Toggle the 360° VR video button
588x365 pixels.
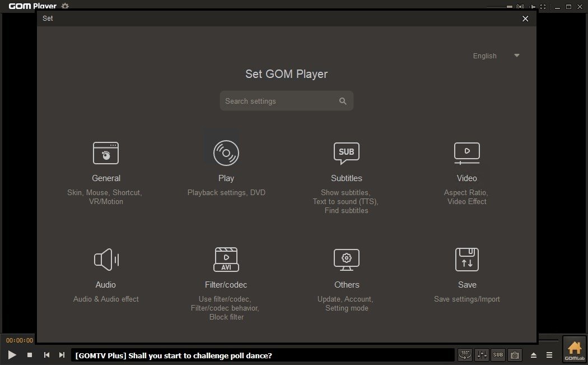(x=465, y=355)
